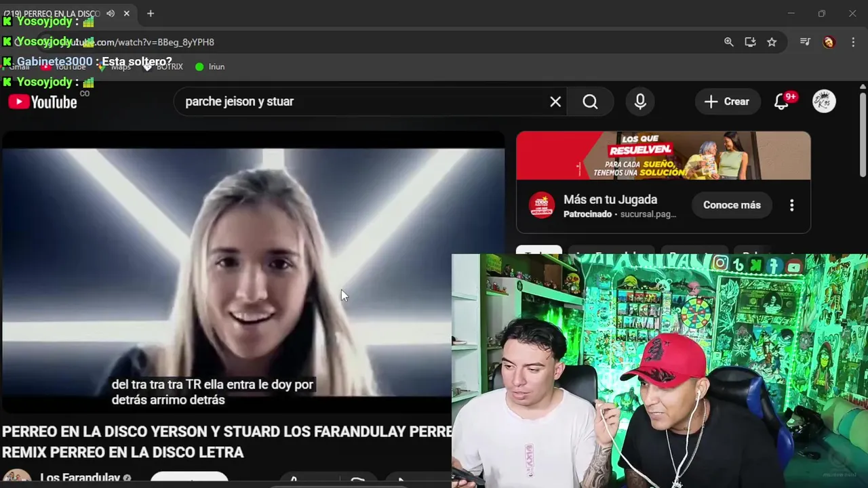The width and height of the screenshot is (868, 488).
Task: Click the Crear button
Action: point(727,102)
